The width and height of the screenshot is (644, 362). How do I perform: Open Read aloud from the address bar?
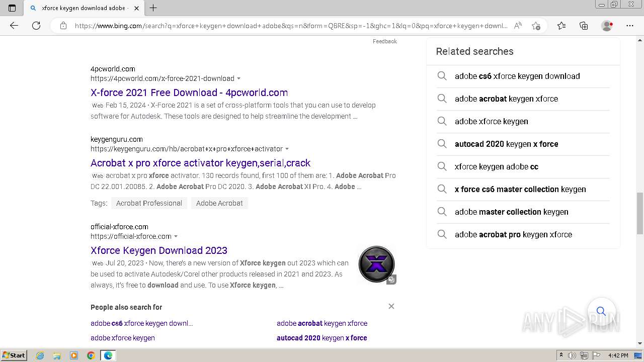point(518,26)
